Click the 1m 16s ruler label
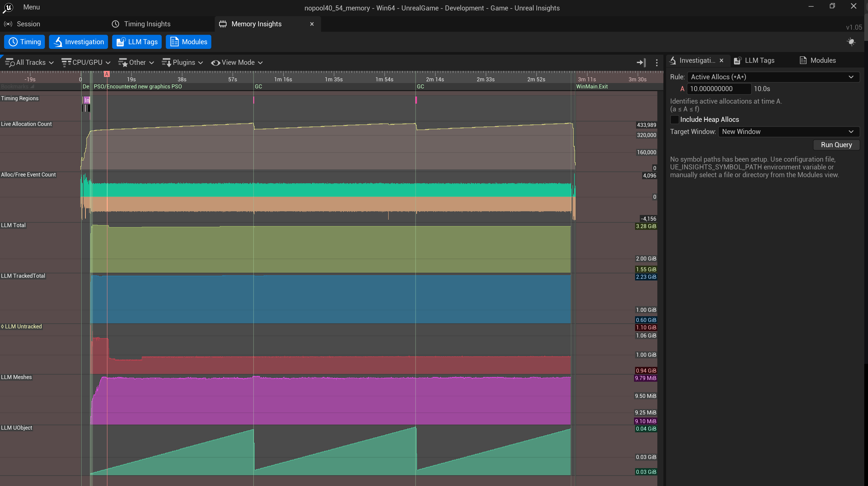Image resolution: width=868 pixels, height=486 pixels. (283, 79)
